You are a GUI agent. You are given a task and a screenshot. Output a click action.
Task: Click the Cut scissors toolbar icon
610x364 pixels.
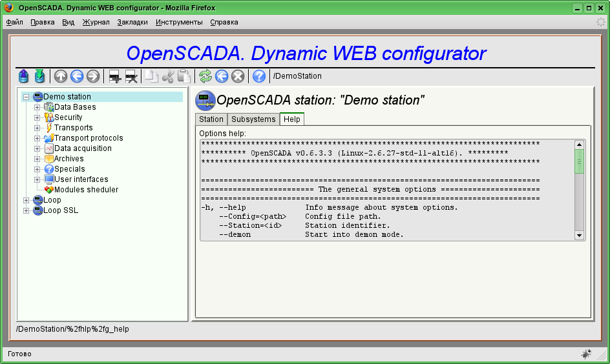coord(167,76)
